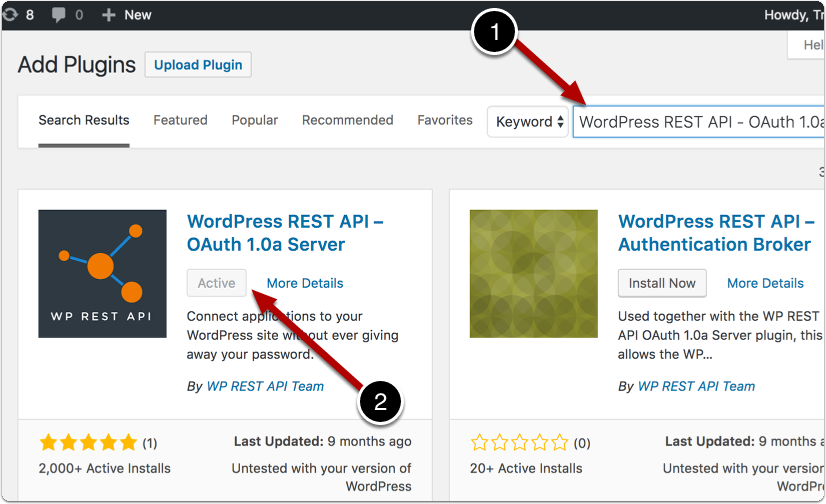Open the updates icon showing 8

18,15
